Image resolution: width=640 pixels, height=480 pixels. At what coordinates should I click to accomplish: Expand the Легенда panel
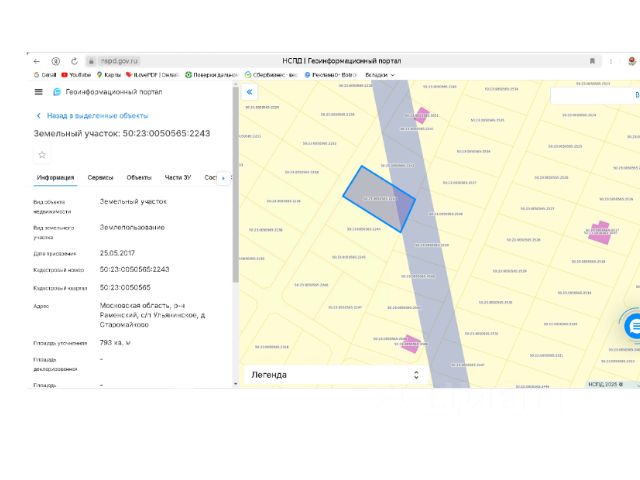coord(335,375)
